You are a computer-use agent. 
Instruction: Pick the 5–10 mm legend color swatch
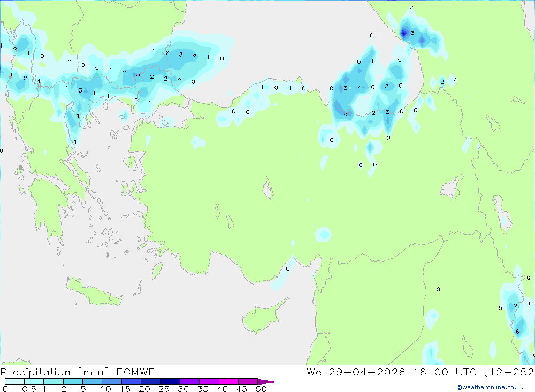pyautogui.click(x=92, y=381)
